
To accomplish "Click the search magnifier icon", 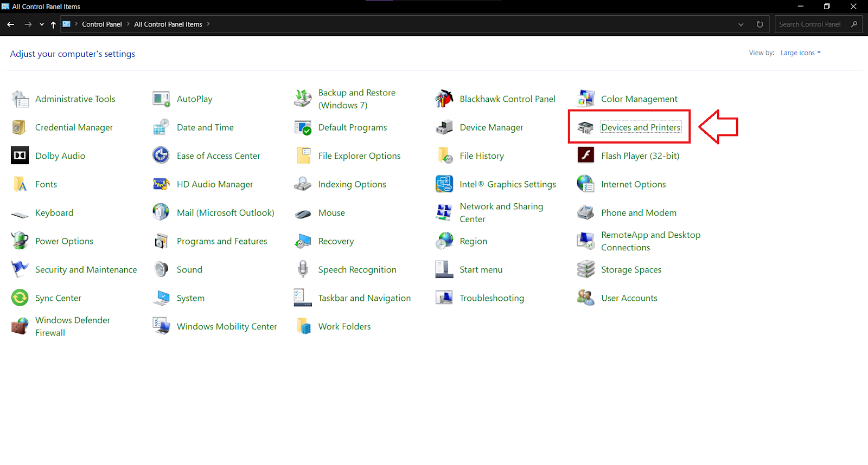I will (x=854, y=24).
